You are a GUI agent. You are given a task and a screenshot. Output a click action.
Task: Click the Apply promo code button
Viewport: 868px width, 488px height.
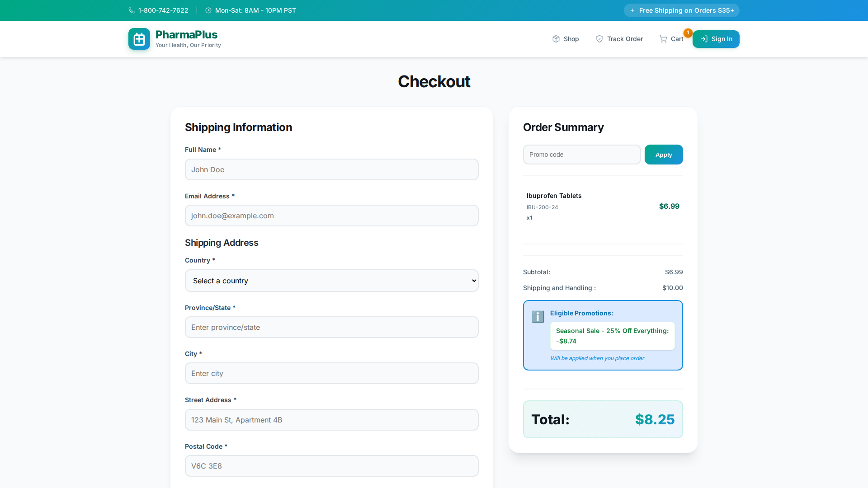coord(663,154)
